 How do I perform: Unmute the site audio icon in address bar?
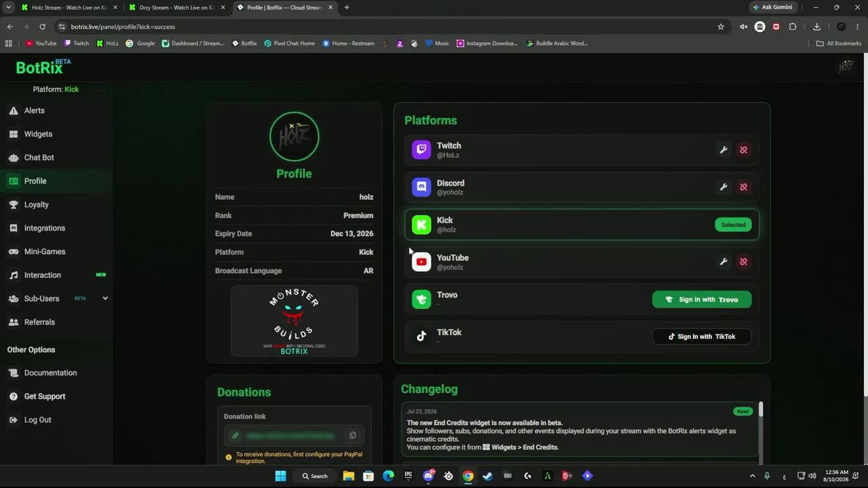pyautogui.click(x=743, y=26)
